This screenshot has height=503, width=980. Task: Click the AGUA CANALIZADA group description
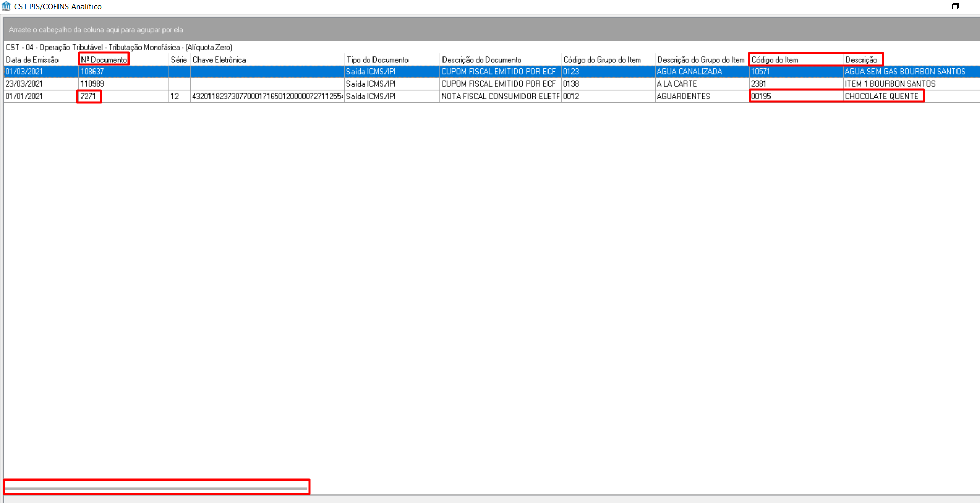pos(702,72)
